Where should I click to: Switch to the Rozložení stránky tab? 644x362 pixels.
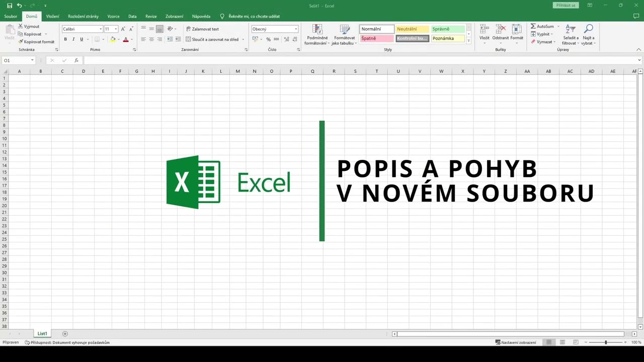click(x=84, y=16)
